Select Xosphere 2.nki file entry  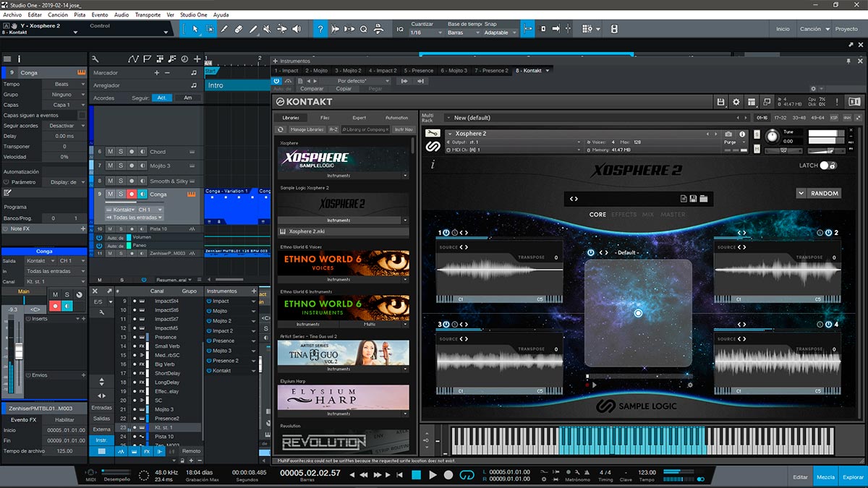343,231
